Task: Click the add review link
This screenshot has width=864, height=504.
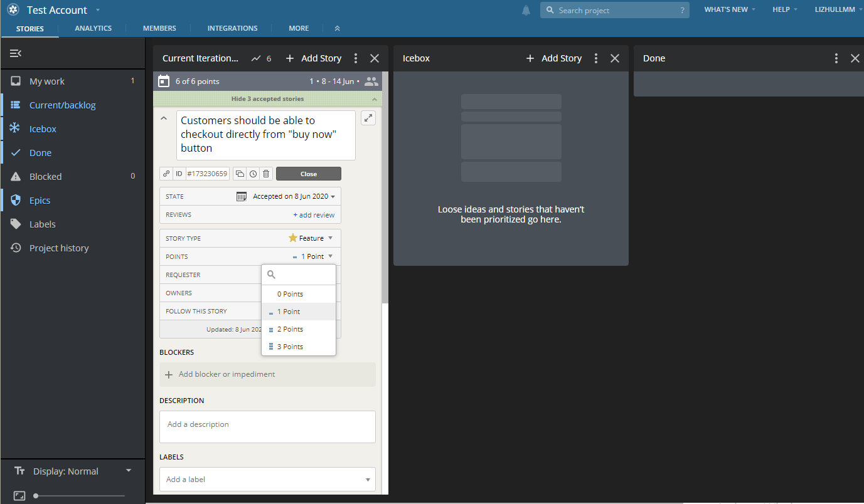Action: tap(314, 215)
